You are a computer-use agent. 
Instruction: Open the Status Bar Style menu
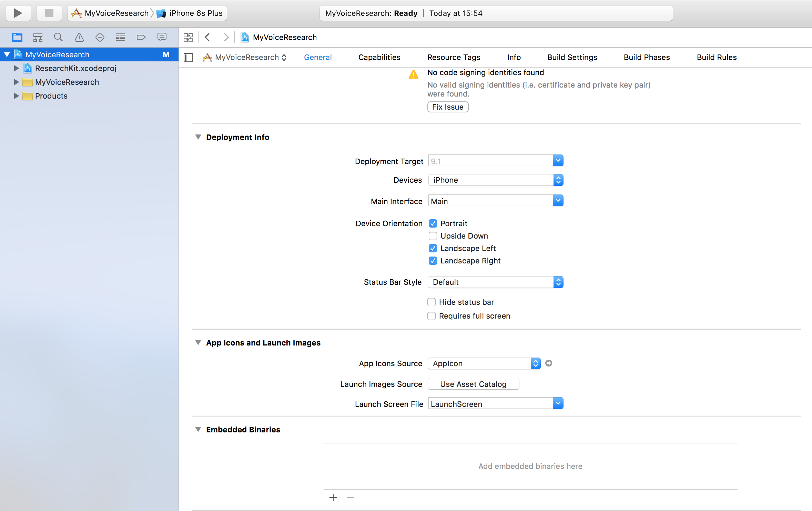pyautogui.click(x=496, y=282)
